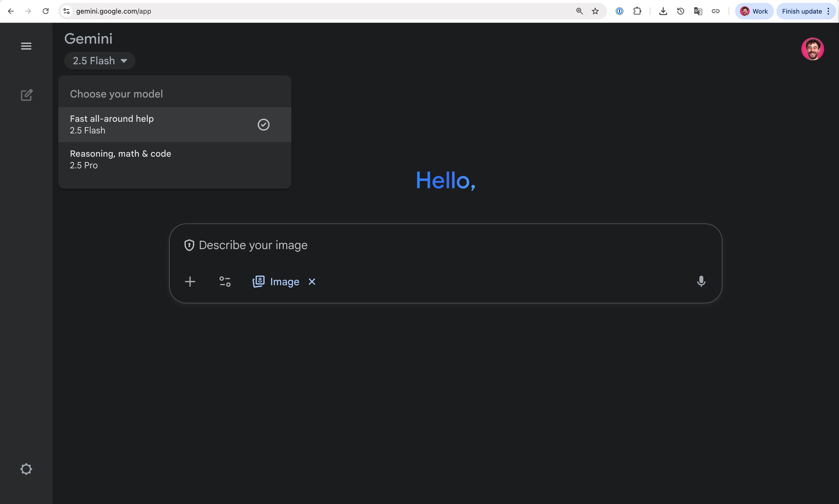Open Chrome three-dot menu
The height and width of the screenshot is (504, 839).
[x=829, y=11]
